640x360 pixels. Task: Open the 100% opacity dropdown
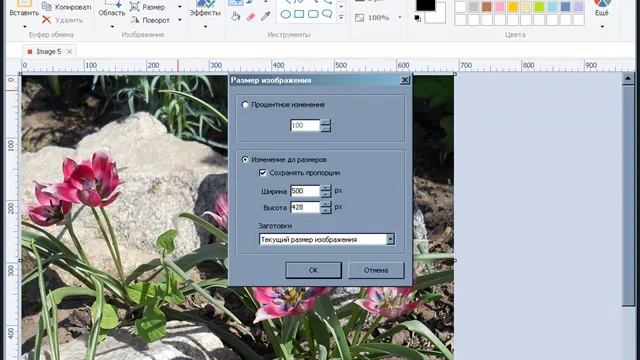400,18
